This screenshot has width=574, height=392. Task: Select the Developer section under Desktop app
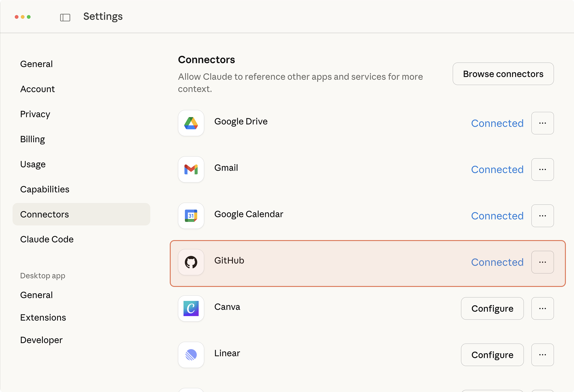pos(41,340)
